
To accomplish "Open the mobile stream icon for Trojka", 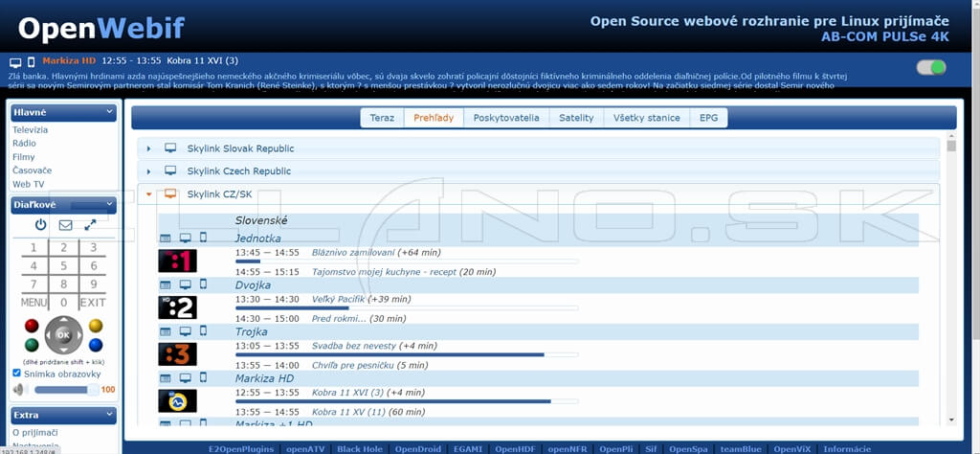I will point(203,331).
